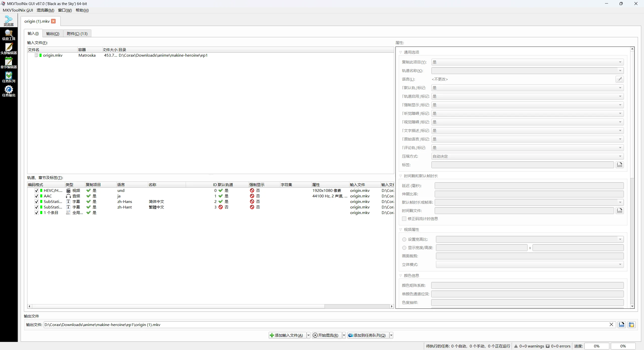The image size is (644, 350).
Task: Browse for a tags file icon
Action: 620,165
